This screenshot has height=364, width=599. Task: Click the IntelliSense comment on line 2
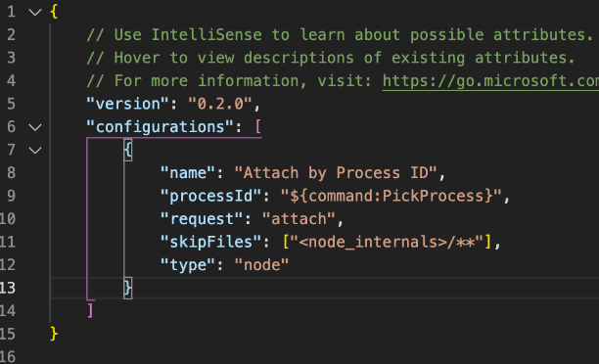coord(340,35)
